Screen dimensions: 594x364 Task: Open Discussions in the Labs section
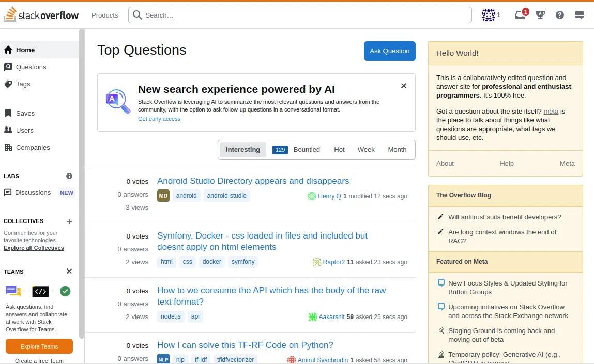click(x=33, y=193)
